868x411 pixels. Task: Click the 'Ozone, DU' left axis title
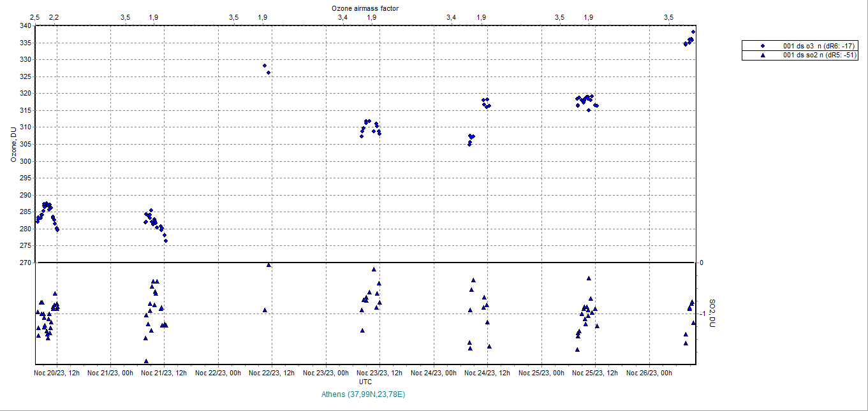[13, 145]
